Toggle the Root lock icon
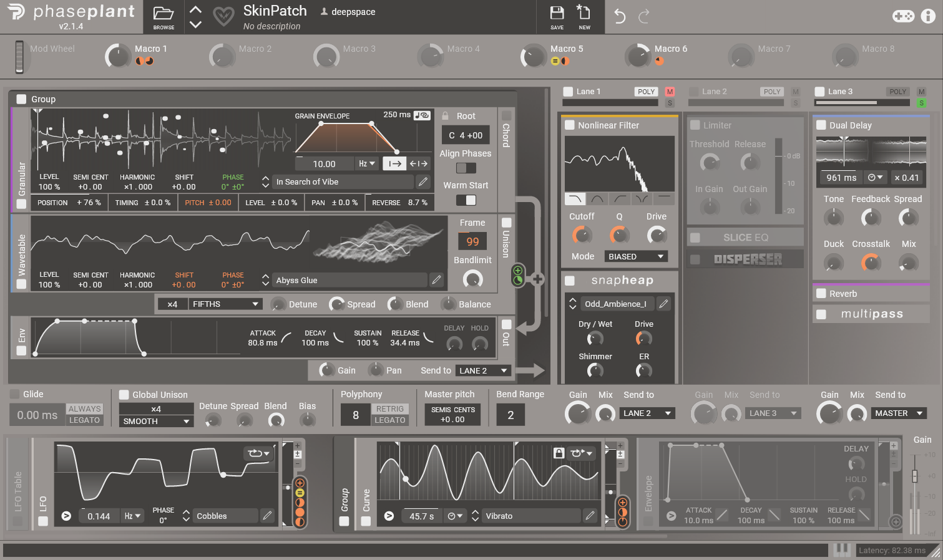This screenshot has width=943, height=560. click(445, 116)
